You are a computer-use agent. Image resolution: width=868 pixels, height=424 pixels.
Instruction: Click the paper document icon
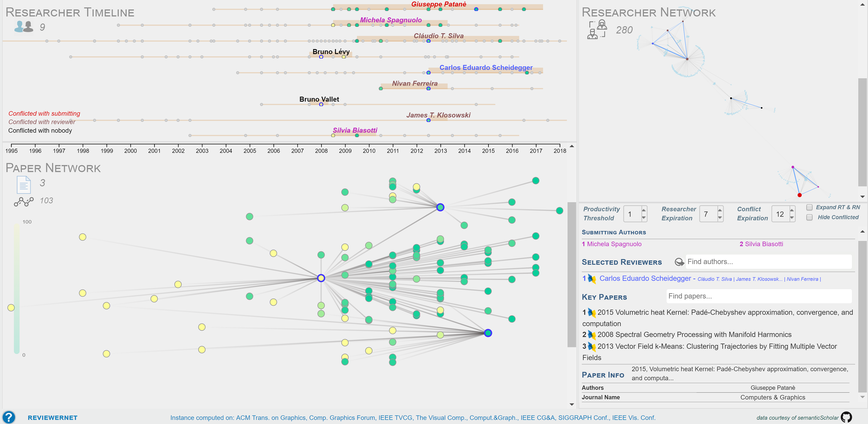coord(24,184)
